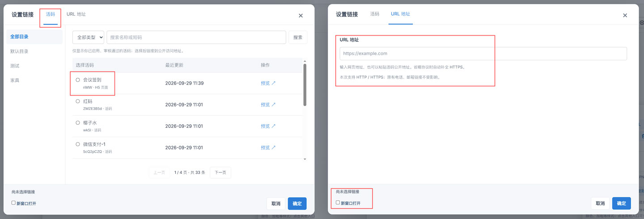Confirm with 确定 in the 活码 list dialog
Viewport: 644px width, 219px height.
[x=297, y=203]
